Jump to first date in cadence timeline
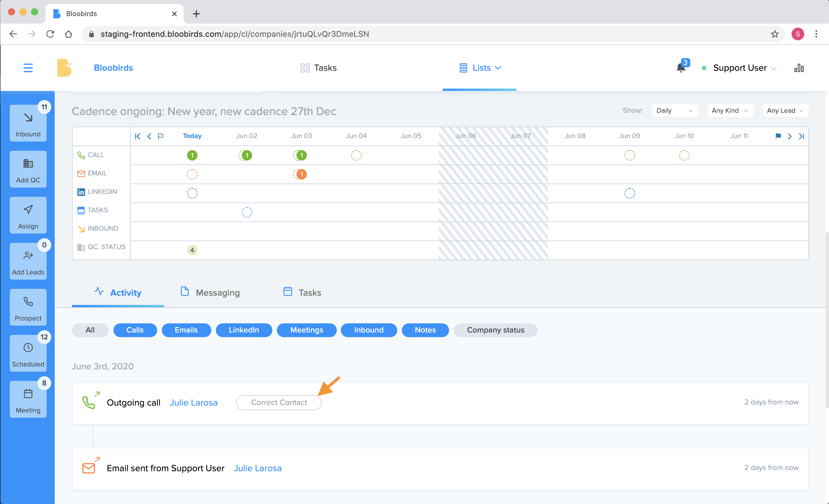Image resolution: width=829 pixels, height=504 pixels. (x=138, y=136)
